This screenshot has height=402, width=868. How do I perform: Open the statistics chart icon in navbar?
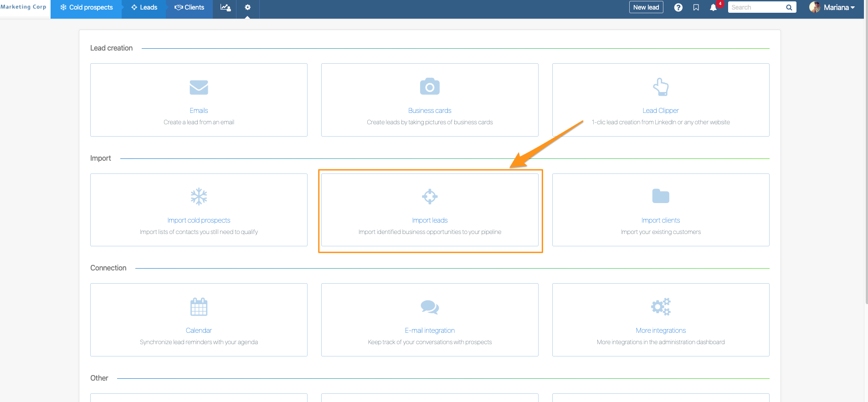[225, 8]
